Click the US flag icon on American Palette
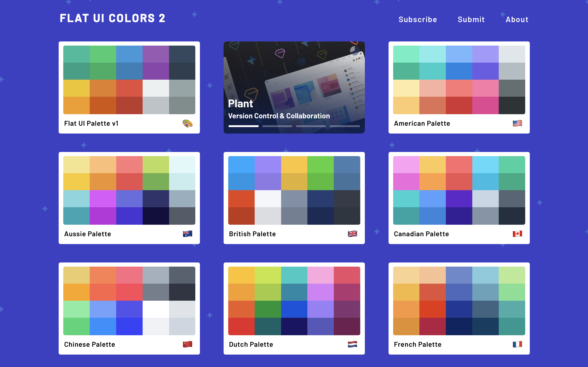 517,123
